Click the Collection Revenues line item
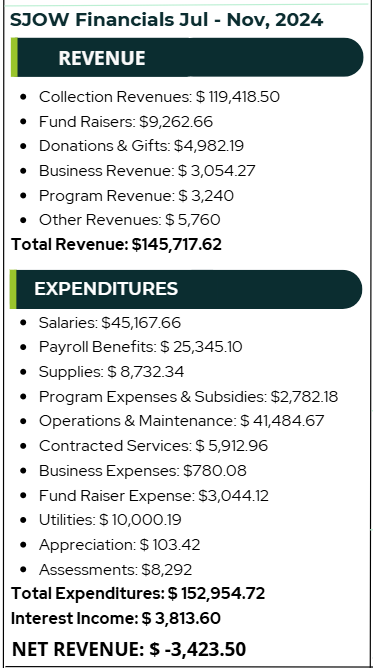 tap(159, 97)
